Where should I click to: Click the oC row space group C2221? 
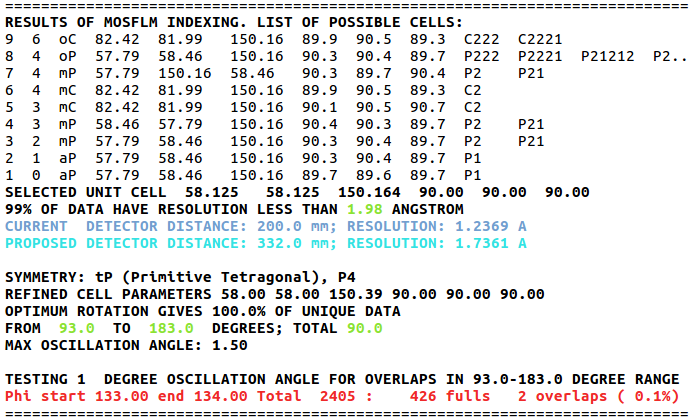(x=539, y=39)
